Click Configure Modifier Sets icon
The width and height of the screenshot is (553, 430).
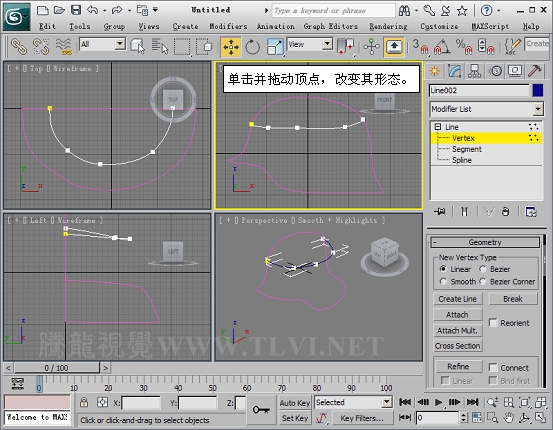(x=531, y=212)
